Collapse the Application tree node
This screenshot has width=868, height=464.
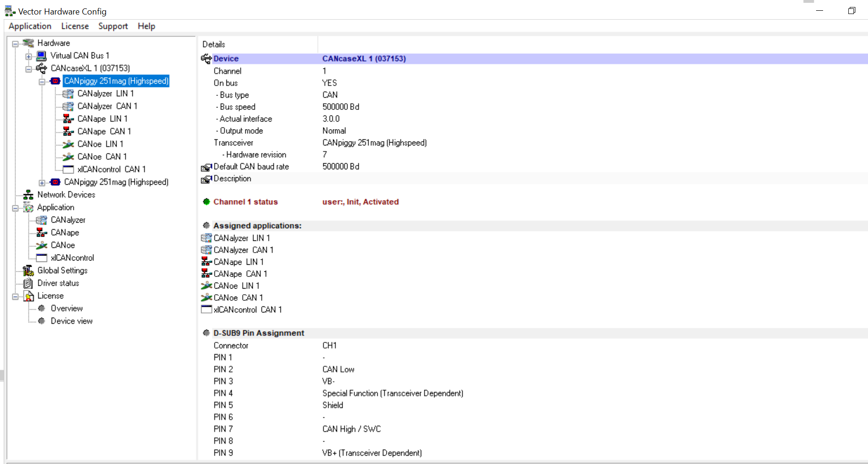pyautogui.click(x=15, y=208)
